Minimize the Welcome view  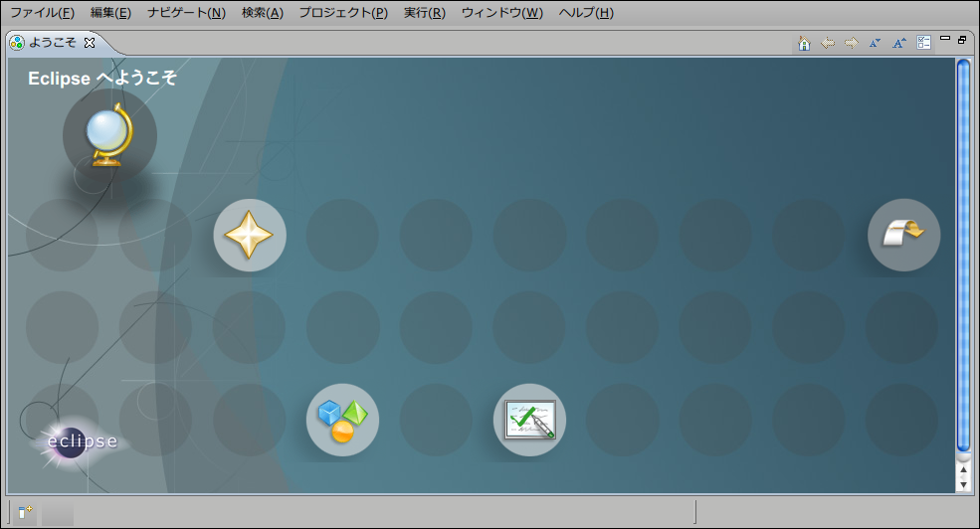pyautogui.click(x=945, y=39)
